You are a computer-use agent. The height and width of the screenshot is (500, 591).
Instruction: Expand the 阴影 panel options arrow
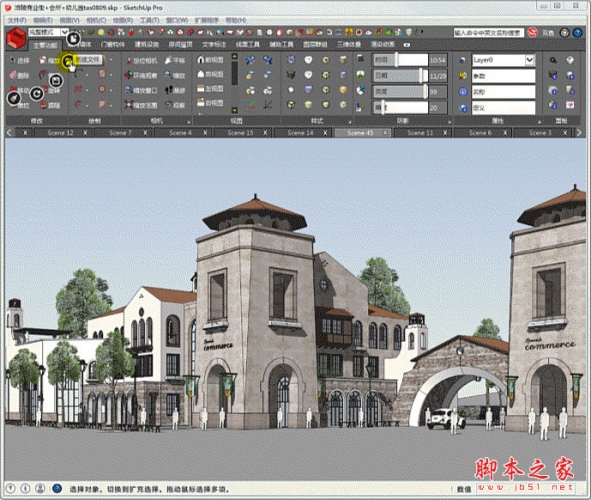coord(449,122)
